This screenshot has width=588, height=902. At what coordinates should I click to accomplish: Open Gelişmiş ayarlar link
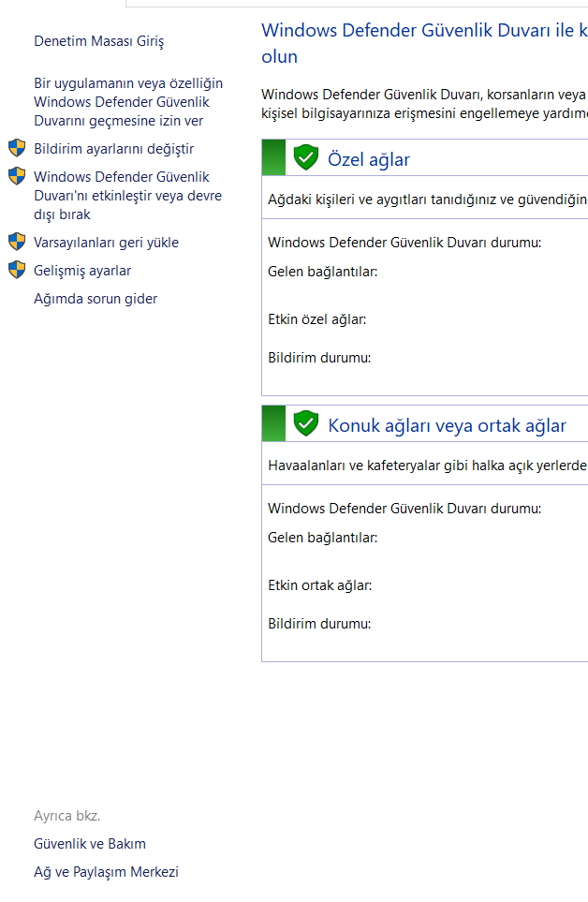point(82,271)
